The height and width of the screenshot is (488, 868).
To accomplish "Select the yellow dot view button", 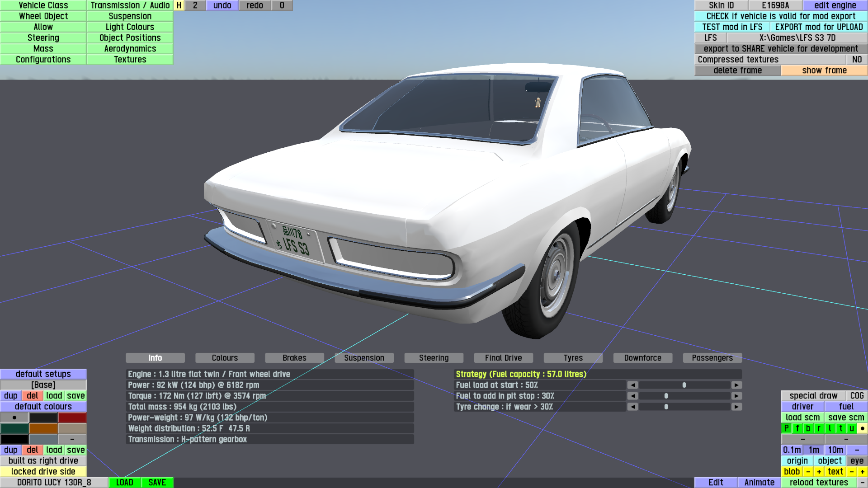I will (x=862, y=428).
